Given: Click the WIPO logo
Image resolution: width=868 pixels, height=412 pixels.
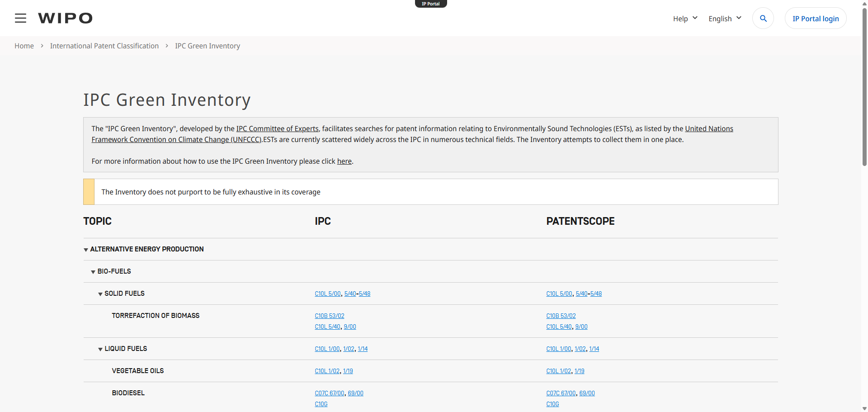Looking at the screenshot, I should click(66, 18).
